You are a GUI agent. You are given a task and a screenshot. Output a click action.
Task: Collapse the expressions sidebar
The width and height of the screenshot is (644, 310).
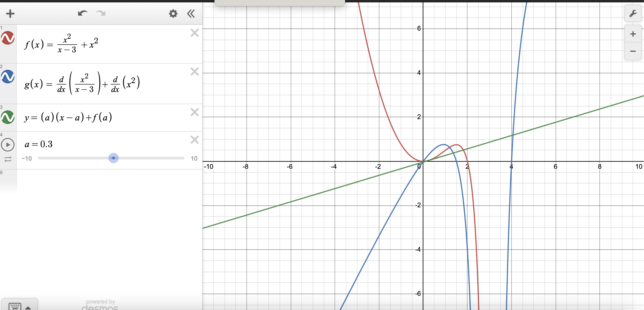pos(191,14)
